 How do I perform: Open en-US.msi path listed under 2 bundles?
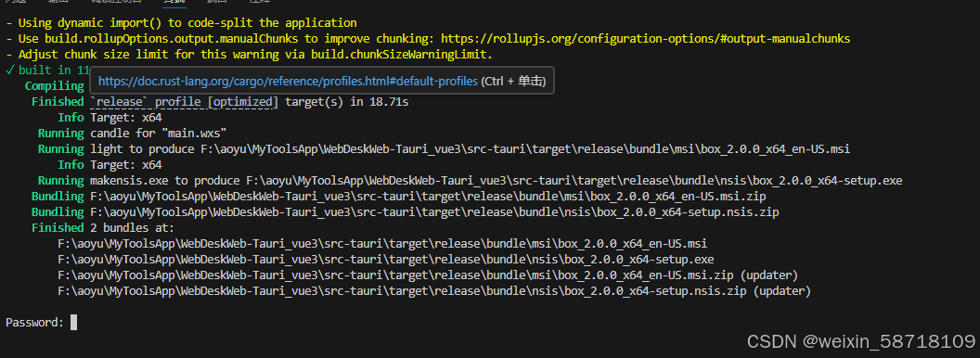click(x=382, y=244)
